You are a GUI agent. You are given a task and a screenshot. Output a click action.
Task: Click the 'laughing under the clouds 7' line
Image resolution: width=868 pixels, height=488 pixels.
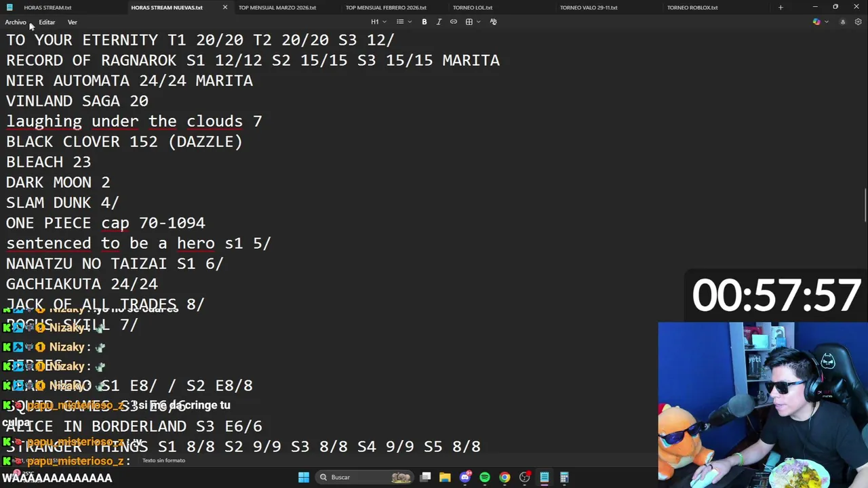tap(134, 121)
